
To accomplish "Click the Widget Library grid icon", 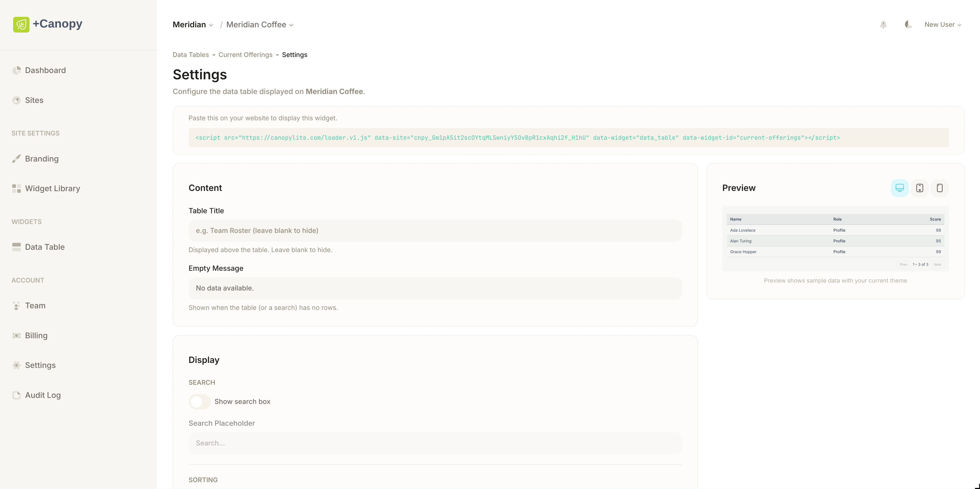I will point(16,188).
